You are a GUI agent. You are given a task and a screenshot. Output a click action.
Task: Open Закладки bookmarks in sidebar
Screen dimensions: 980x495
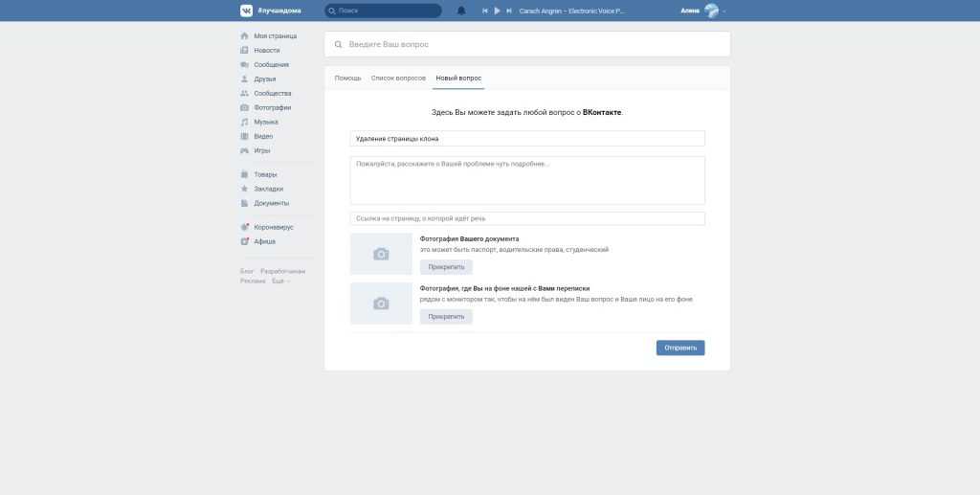268,189
